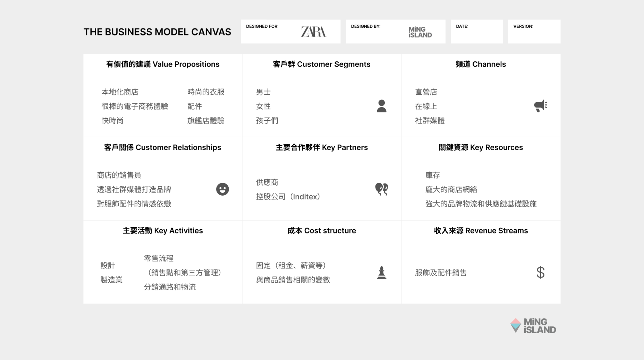644x360 pixels.
Task: Click the smiley face icon
Action: pyautogui.click(x=222, y=189)
